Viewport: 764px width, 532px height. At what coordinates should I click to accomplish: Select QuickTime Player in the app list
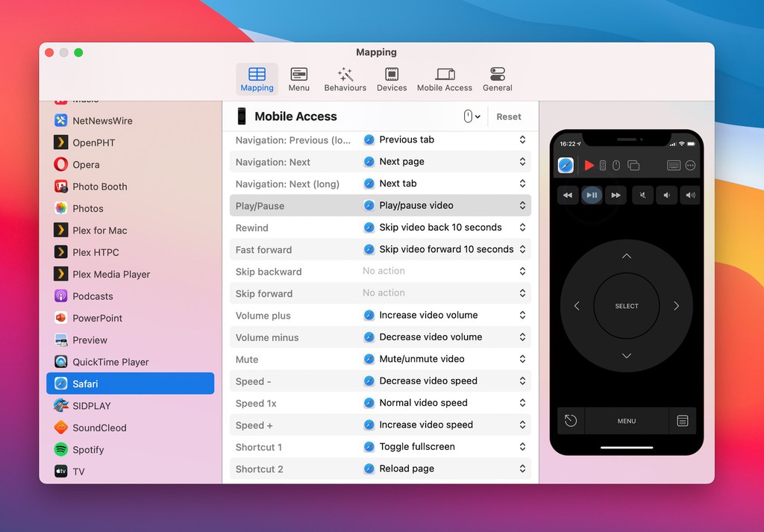pos(130,361)
